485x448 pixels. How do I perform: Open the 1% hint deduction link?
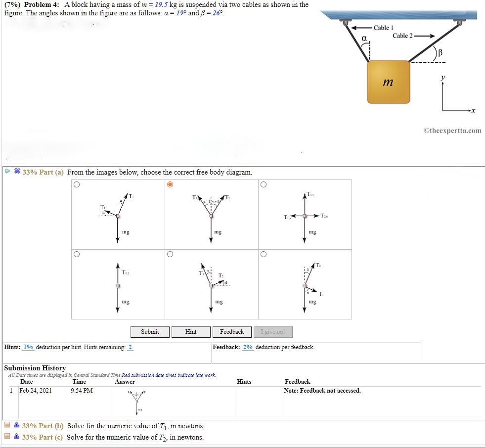[x=28, y=347]
